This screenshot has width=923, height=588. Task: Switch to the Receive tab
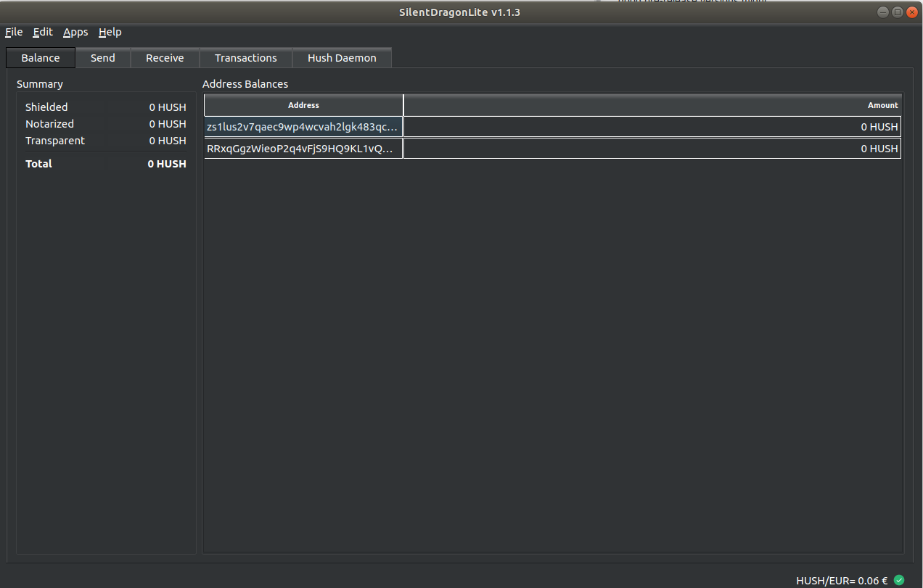point(165,58)
